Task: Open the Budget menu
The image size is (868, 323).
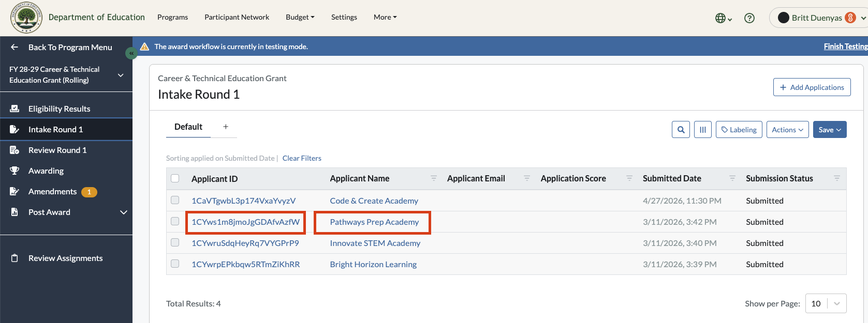Action: [300, 17]
